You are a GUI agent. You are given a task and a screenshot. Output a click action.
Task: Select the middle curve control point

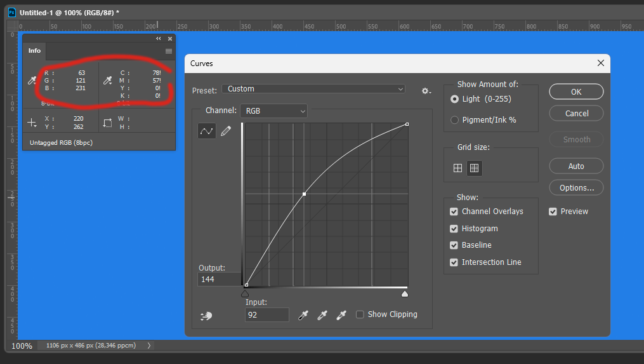coord(304,194)
